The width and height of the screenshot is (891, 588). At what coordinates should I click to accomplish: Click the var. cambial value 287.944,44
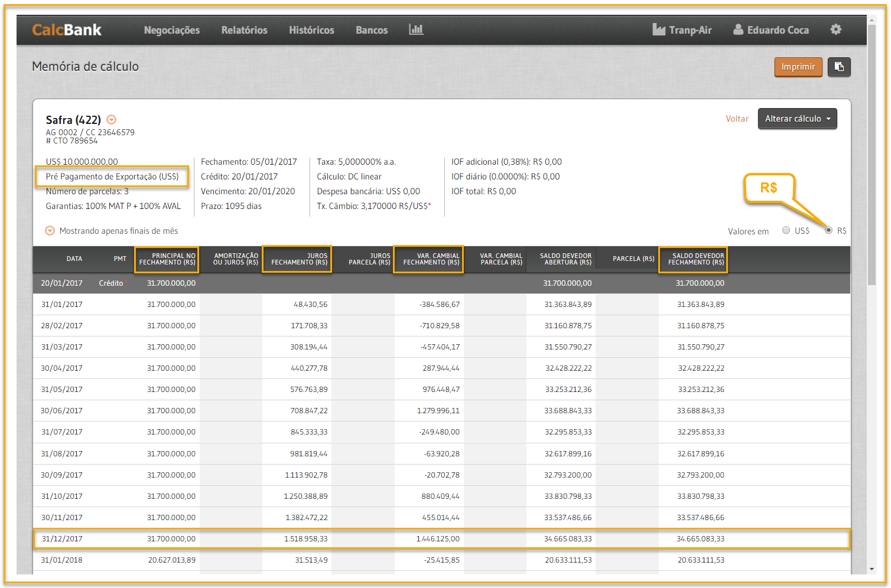pyautogui.click(x=441, y=368)
